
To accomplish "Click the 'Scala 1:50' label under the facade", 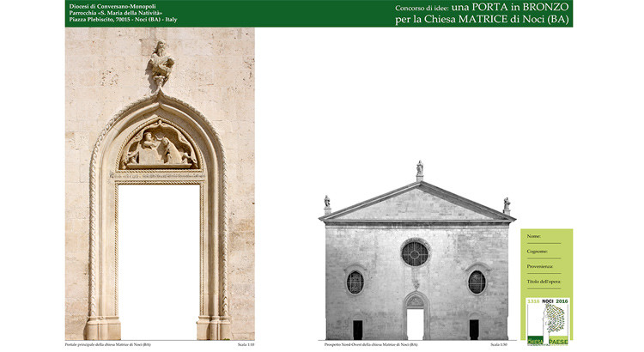I will click(x=499, y=344).
